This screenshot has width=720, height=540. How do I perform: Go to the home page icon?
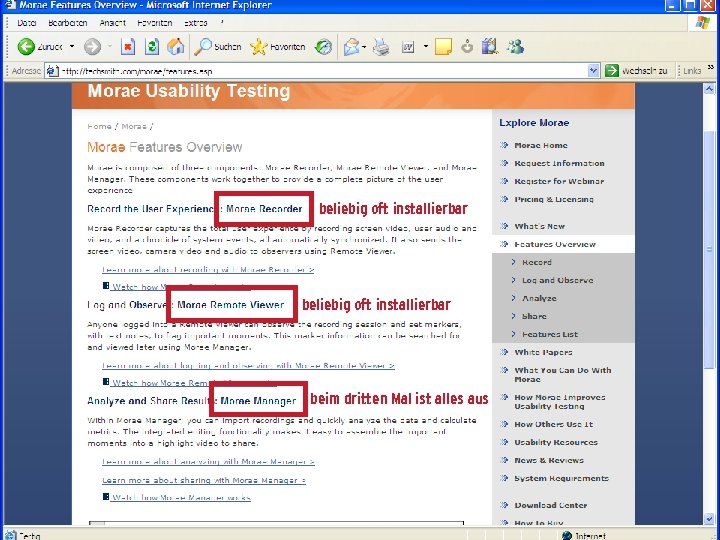(175, 46)
